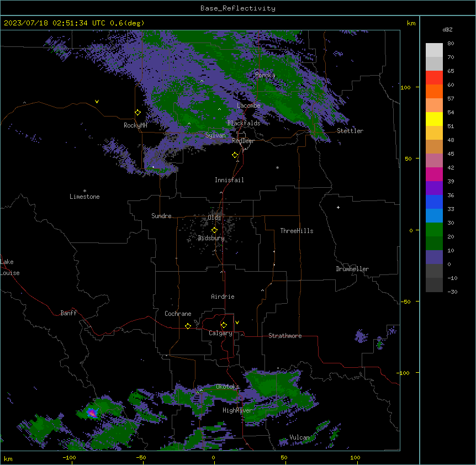Click the dBZ legend heading
The height and width of the screenshot is (465, 476).
(x=447, y=29)
